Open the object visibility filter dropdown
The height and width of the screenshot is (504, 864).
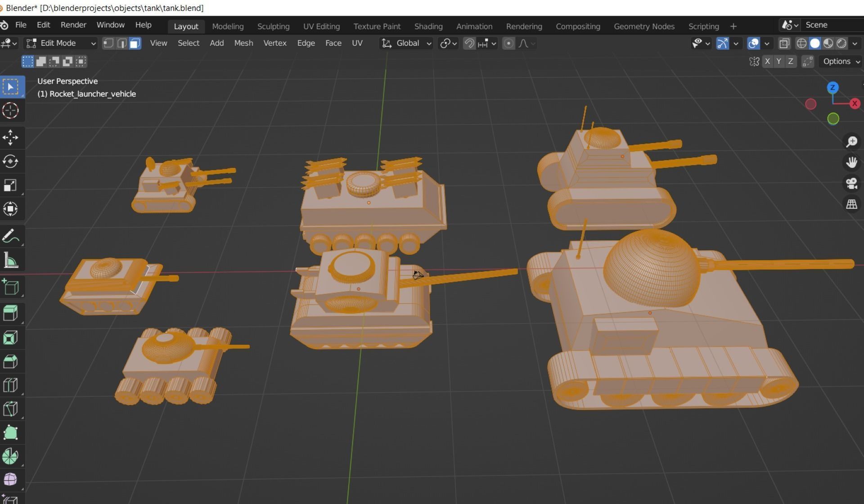point(701,43)
